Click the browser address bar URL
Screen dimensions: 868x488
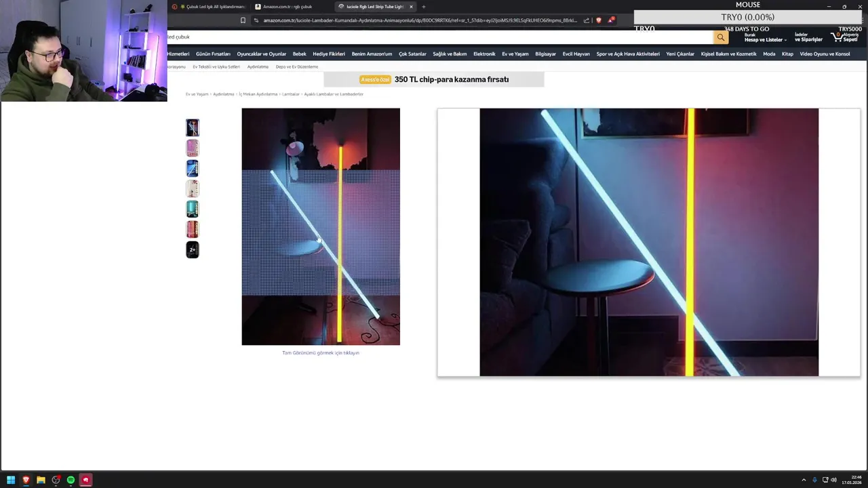[x=420, y=20]
